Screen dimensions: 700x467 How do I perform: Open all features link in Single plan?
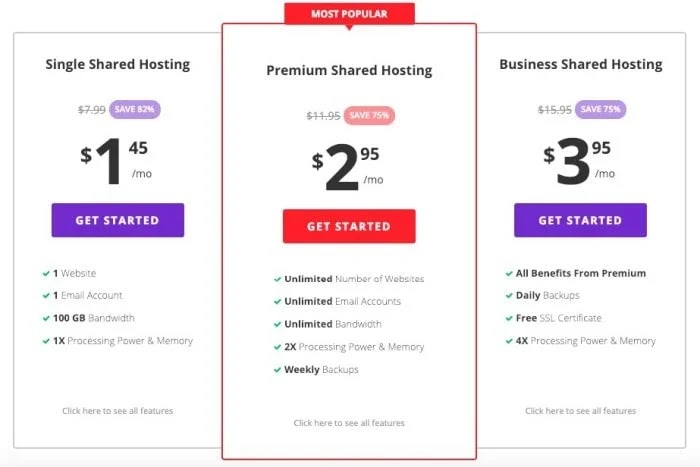[x=117, y=411]
